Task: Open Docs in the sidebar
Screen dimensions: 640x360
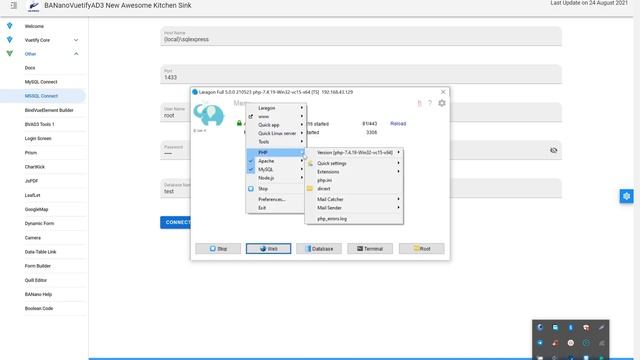Action: tap(30, 68)
